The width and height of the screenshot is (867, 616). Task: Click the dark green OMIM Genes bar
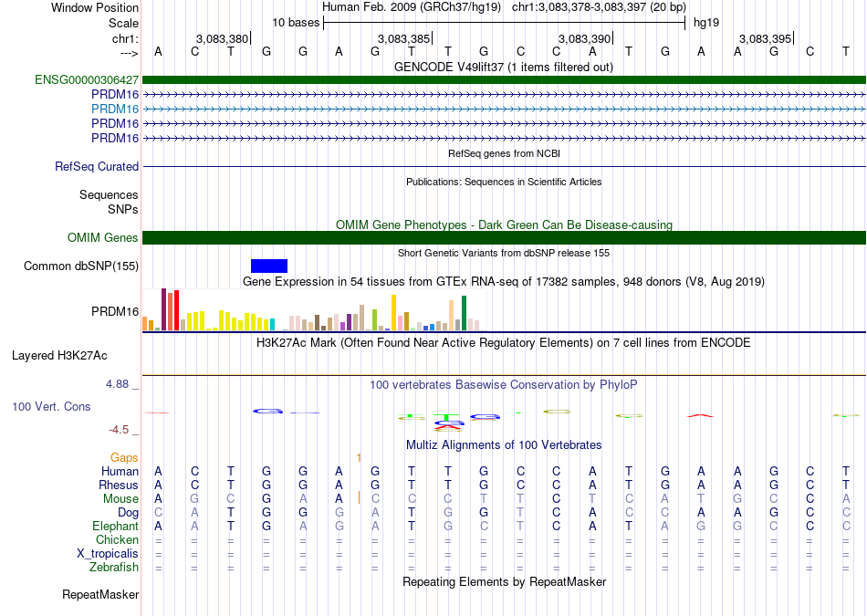pos(504,238)
